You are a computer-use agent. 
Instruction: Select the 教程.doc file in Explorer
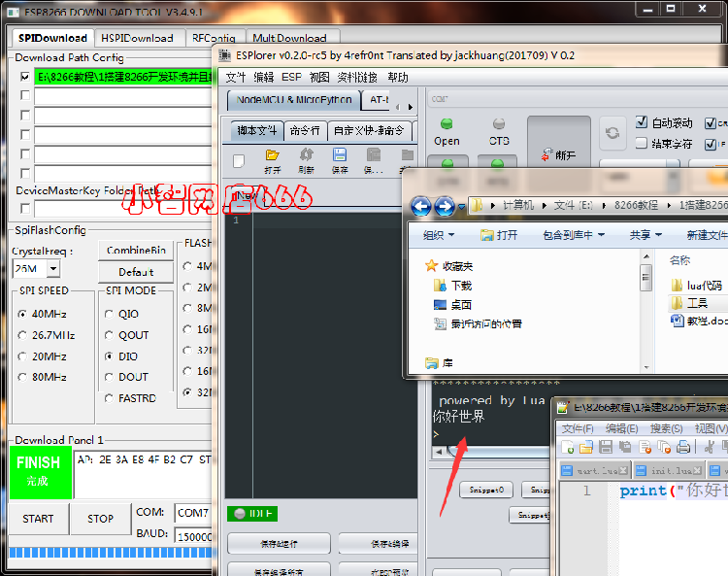coord(698,321)
